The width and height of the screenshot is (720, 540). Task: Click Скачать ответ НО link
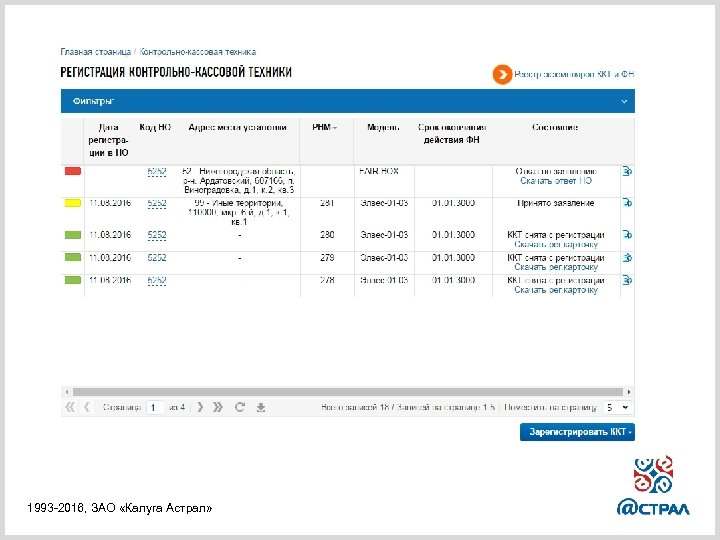556,181
